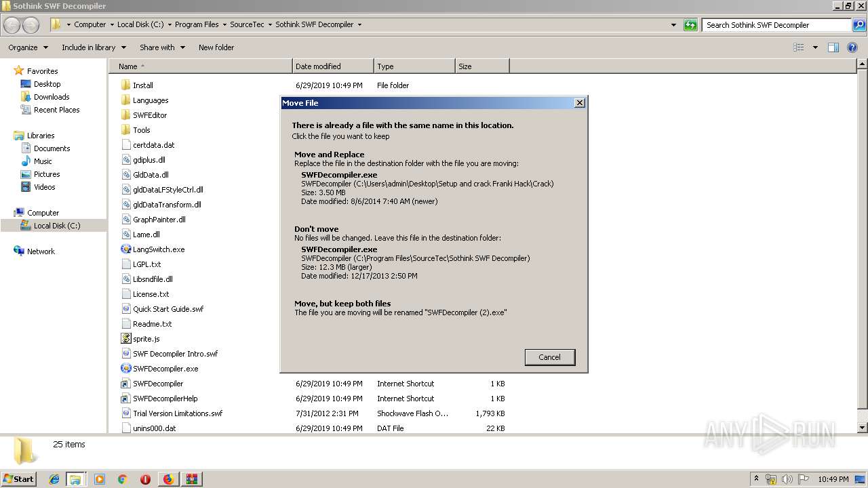The height and width of the screenshot is (488, 868).
Task: Sort by the Size column header
Action: coord(482,66)
